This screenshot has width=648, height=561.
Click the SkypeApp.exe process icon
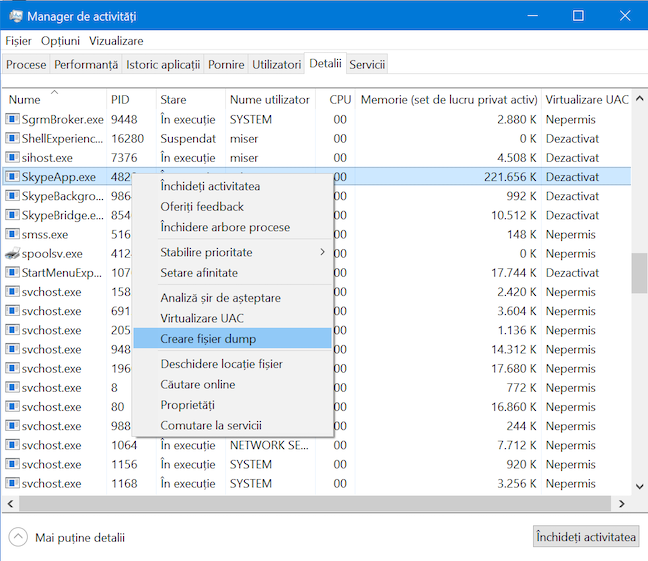[x=12, y=177]
